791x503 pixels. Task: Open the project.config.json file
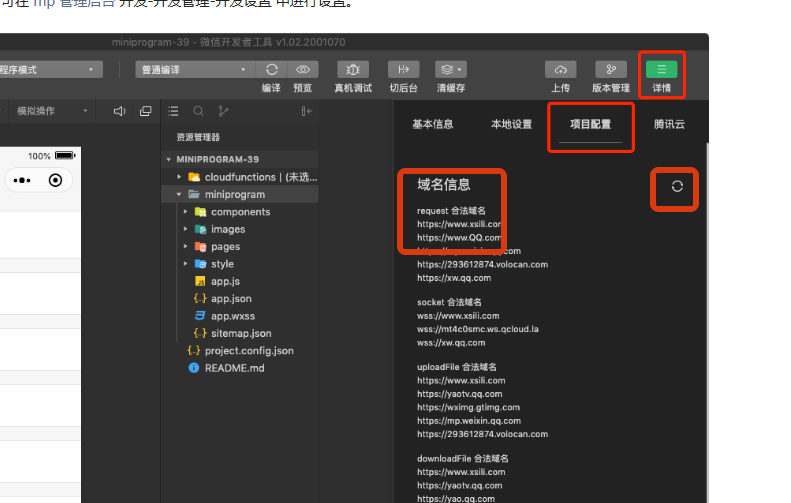[249, 351]
